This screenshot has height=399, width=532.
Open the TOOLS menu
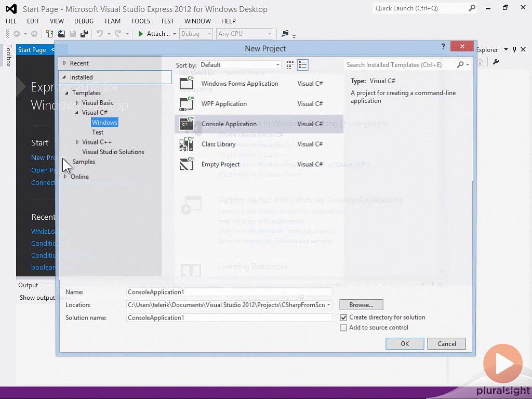pyautogui.click(x=140, y=21)
